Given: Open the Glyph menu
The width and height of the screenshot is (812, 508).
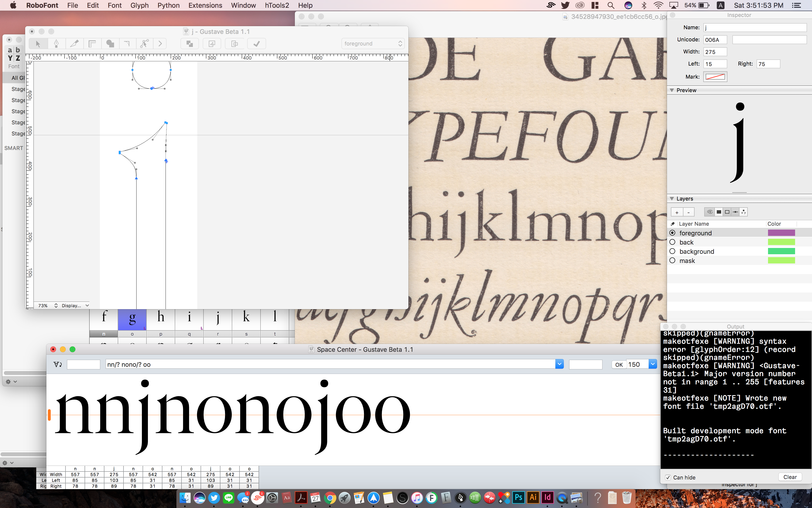Looking at the screenshot, I should pos(140,5).
